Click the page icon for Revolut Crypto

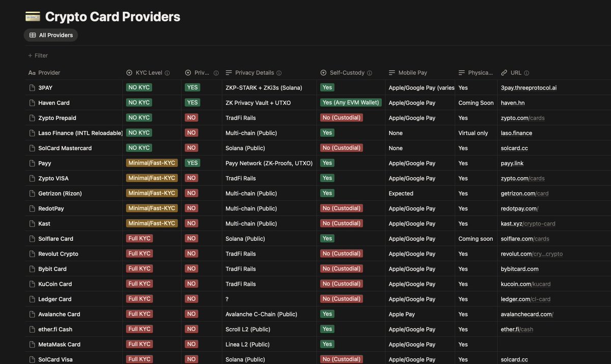[32, 254]
